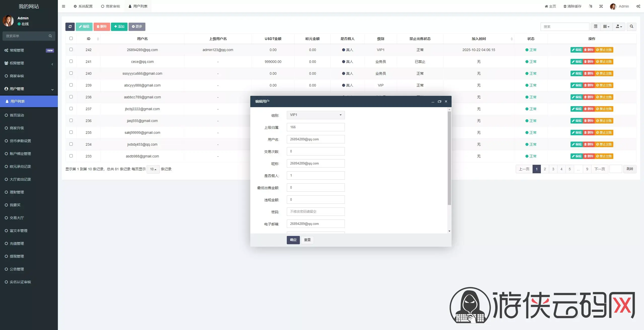Switch to the 商家审核 tab
The height and width of the screenshot is (330, 644).
click(110, 6)
